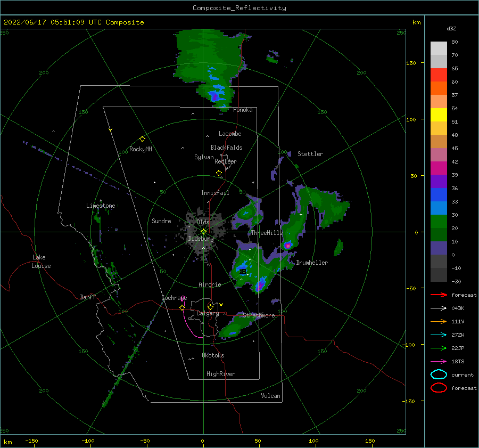This screenshot has width=479, height=448.
Task: Click the Cochrane city label
Action: pos(174,298)
